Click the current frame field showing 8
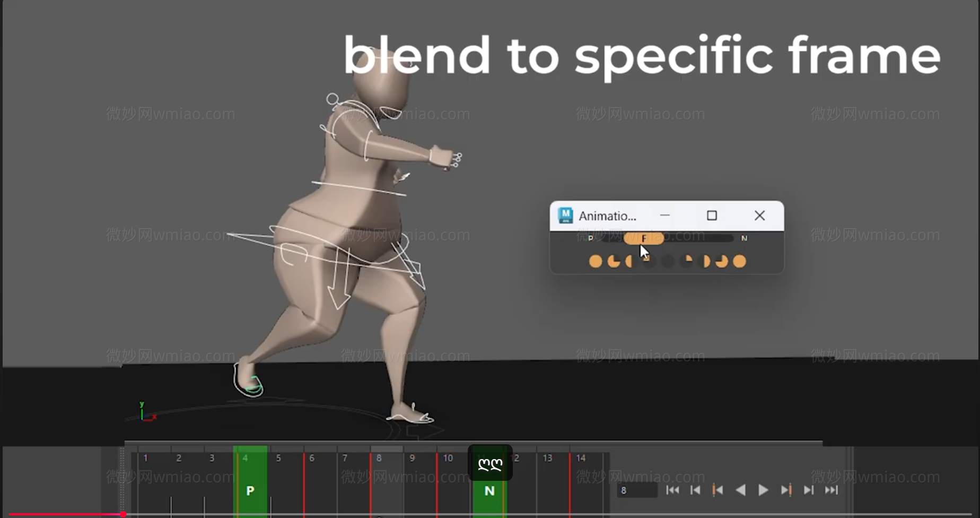 (x=636, y=490)
